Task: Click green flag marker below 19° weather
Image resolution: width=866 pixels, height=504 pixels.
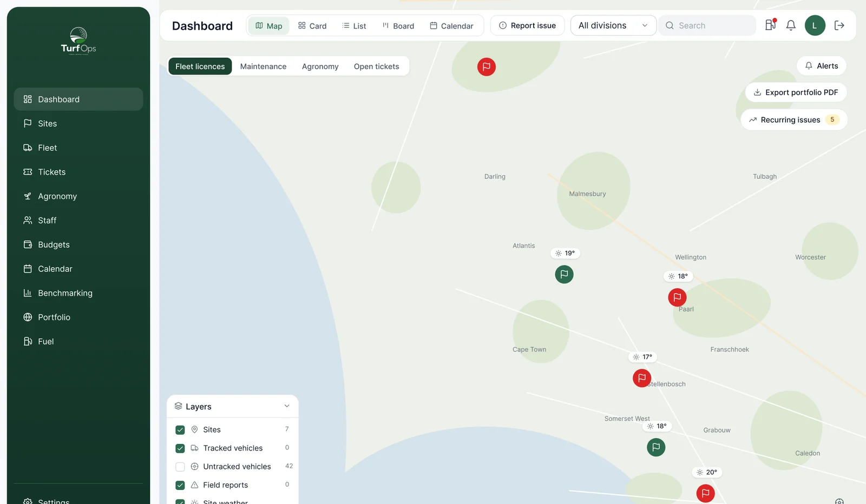Action: [x=564, y=274]
